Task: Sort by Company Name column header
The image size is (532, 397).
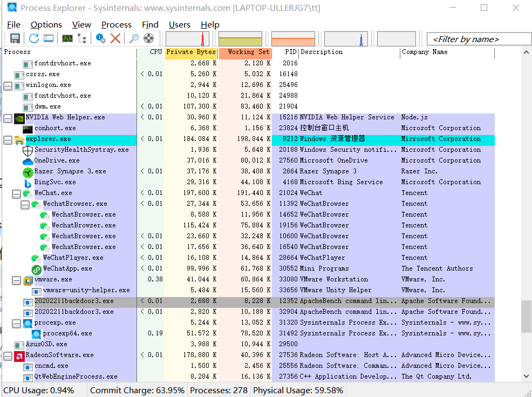Action: tap(447, 52)
